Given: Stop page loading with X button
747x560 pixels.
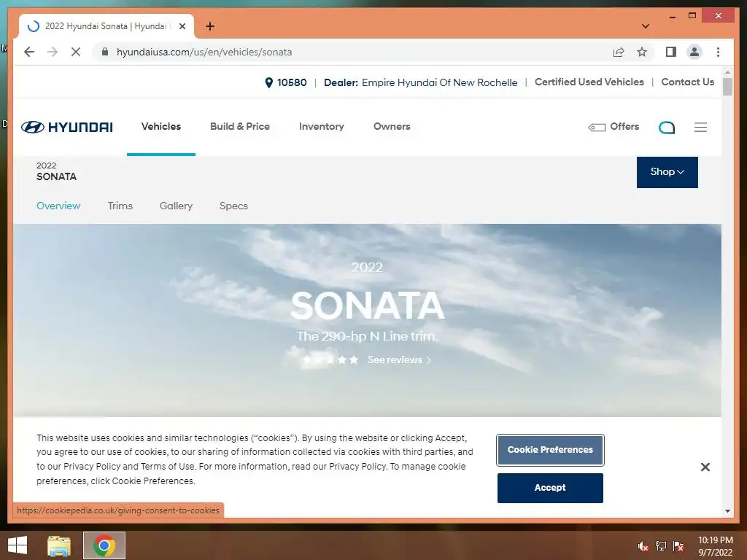Looking at the screenshot, I should point(76,52).
